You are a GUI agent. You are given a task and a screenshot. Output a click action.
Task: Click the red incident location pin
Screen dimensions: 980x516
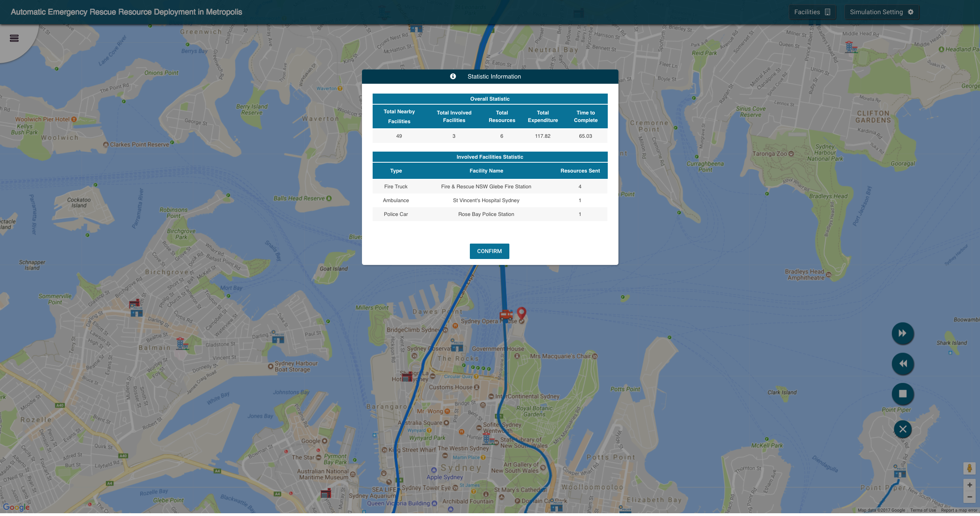pyautogui.click(x=522, y=313)
